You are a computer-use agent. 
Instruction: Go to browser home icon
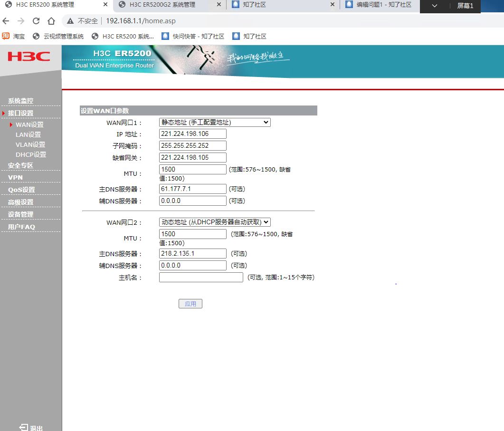tap(51, 21)
